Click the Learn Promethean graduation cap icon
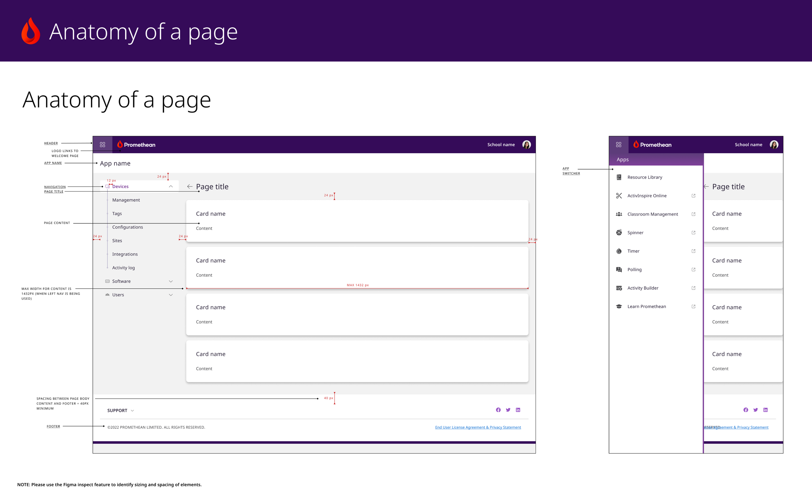 click(619, 307)
